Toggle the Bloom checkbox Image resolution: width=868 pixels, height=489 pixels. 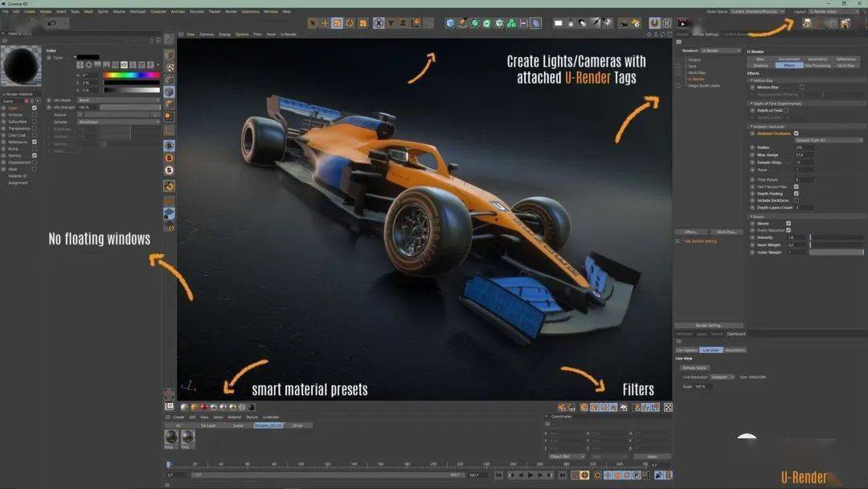click(x=788, y=223)
